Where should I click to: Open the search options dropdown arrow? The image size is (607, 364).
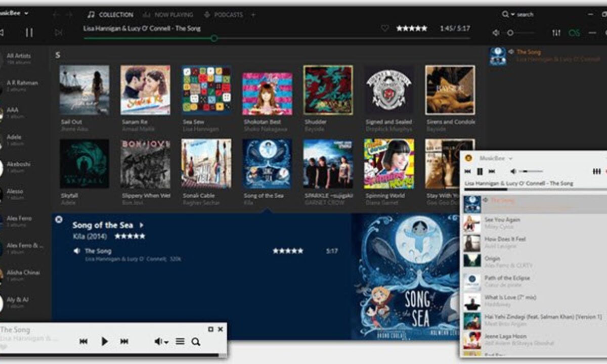coord(512,15)
